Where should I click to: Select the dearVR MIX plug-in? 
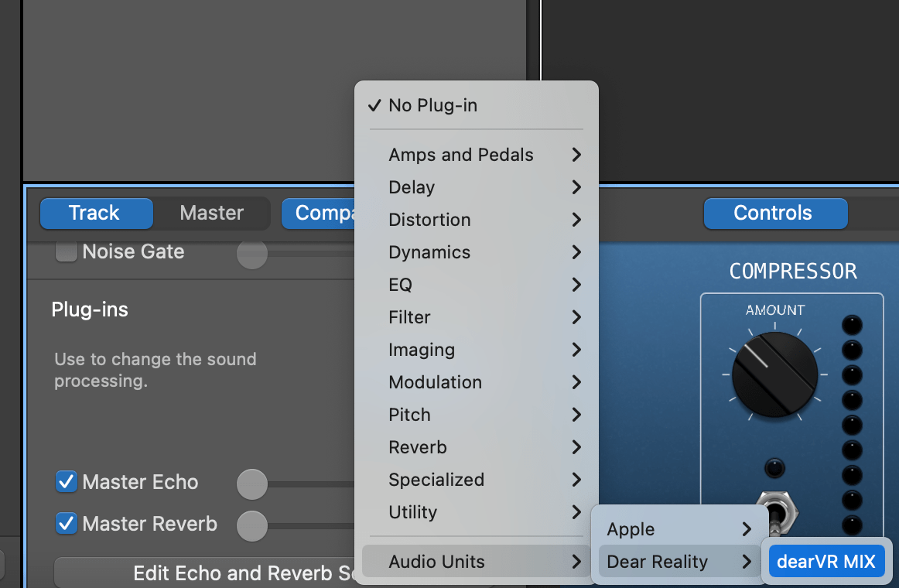click(826, 560)
